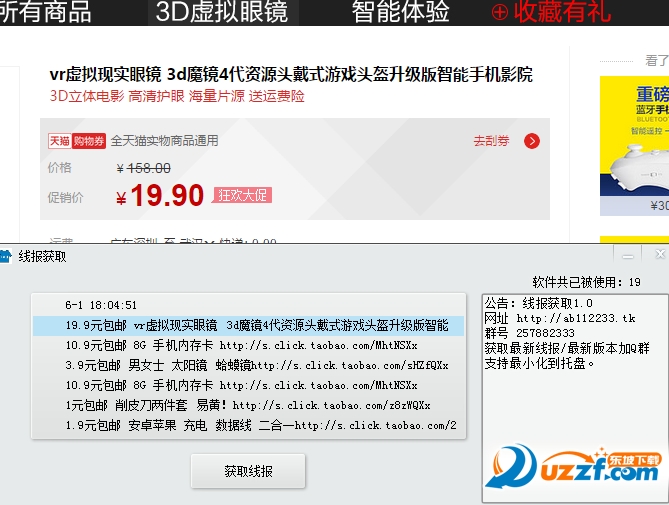This screenshot has height=505, width=669.
Task: Click the uzzf.com 东坡下载 logo
Action: [x=574, y=467]
